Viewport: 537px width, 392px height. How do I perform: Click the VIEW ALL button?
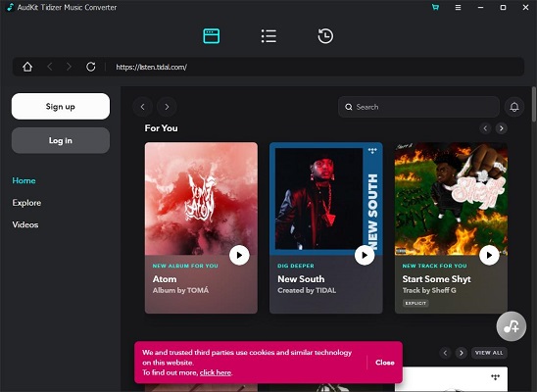click(489, 353)
